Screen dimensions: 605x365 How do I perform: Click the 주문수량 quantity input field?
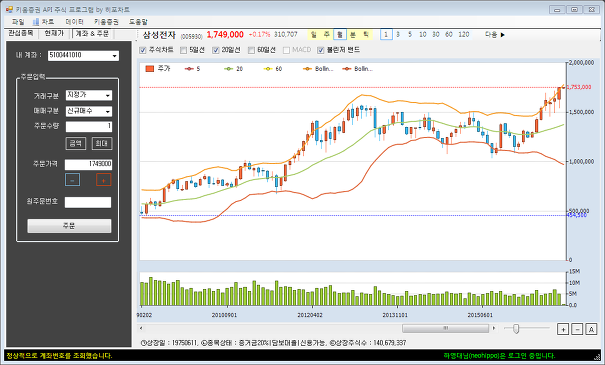click(89, 127)
